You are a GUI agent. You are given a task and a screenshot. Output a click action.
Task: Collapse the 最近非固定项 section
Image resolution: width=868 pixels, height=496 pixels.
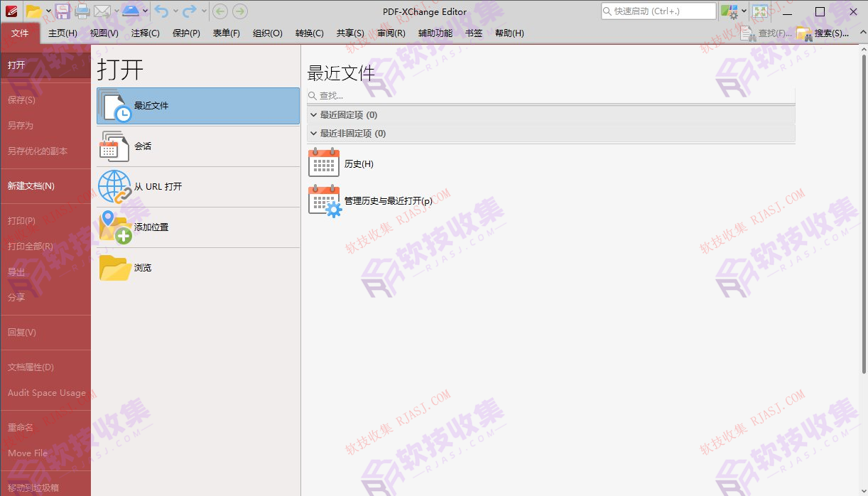(313, 133)
